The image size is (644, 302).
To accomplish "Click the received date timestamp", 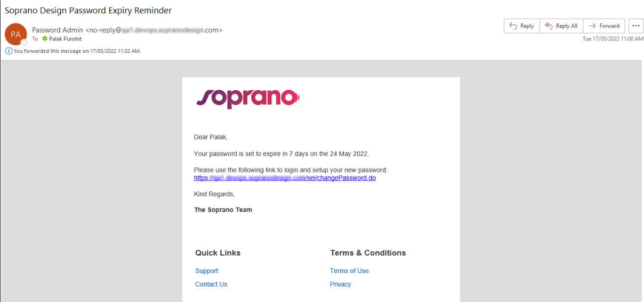I will pos(613,39).
